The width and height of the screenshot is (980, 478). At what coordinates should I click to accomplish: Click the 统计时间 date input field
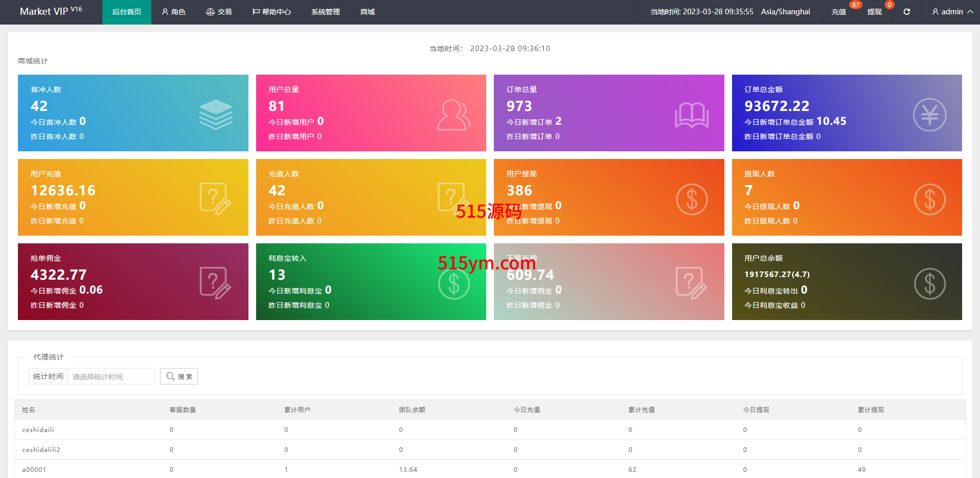point(111,376)
